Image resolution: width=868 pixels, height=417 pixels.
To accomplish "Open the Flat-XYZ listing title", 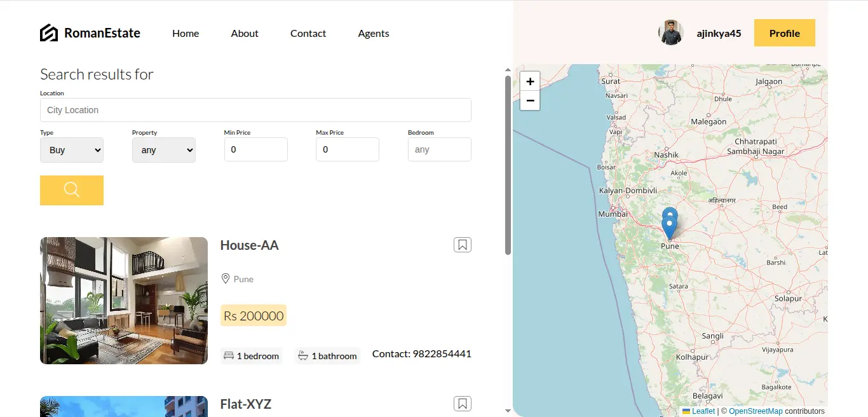I will tap(246, 404).
